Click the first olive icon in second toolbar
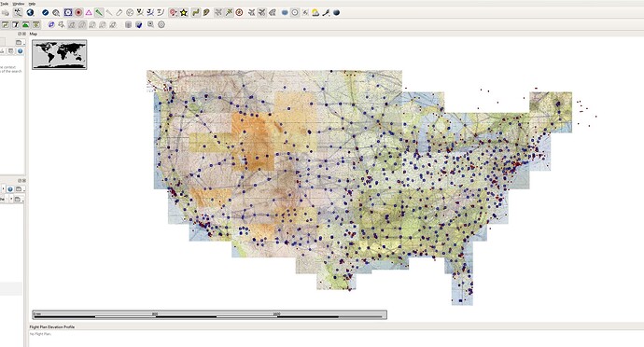 coord(5,24)
